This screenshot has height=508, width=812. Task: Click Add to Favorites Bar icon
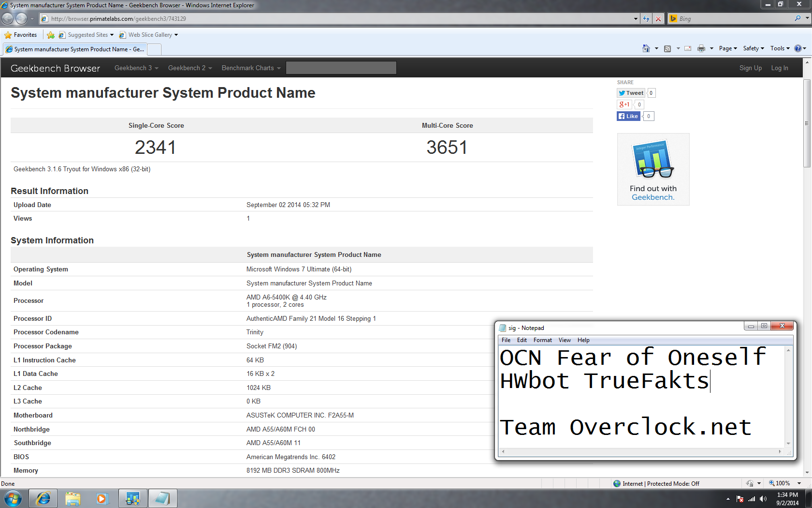coord(51,35)
